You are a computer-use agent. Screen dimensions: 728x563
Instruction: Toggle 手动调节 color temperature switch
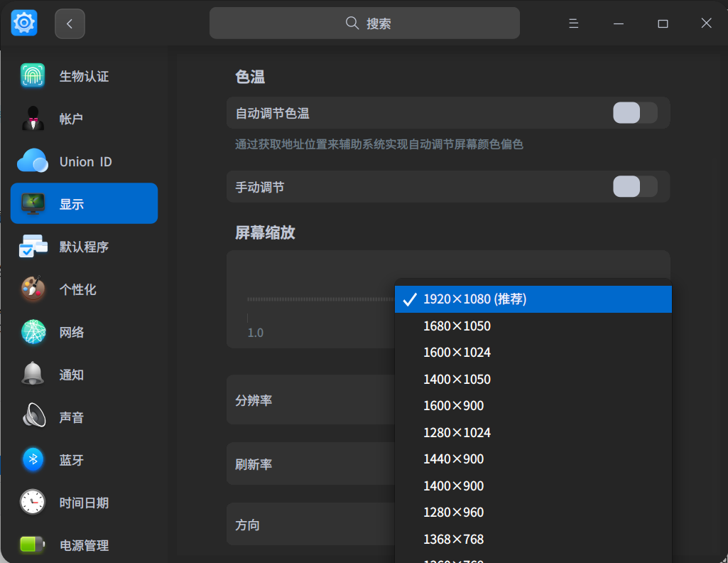coord(635,187)
